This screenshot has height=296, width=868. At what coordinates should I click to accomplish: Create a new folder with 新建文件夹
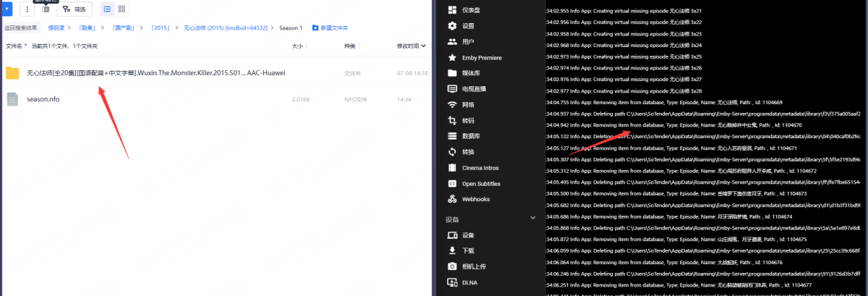pos(330,28)
